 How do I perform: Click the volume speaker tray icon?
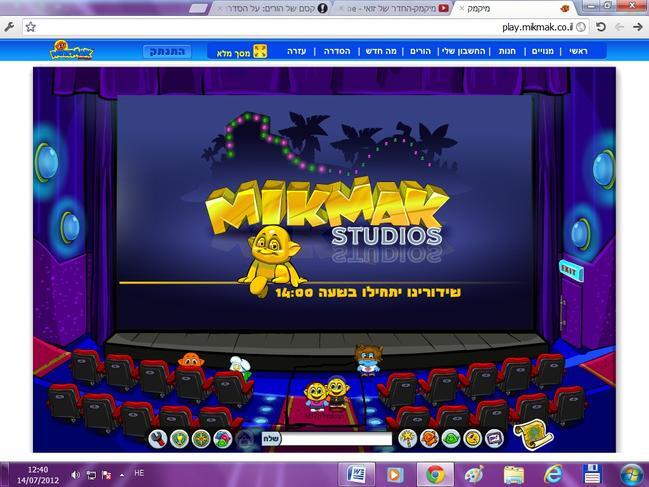pos(75,475)
